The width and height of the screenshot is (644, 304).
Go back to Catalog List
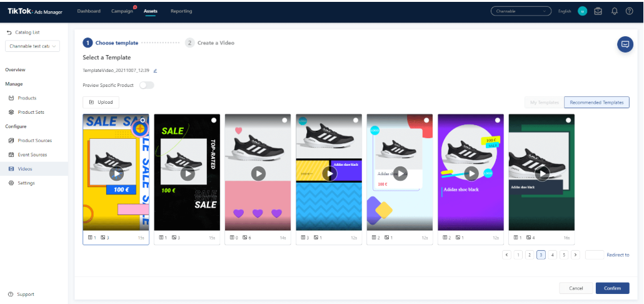(23, 32)
